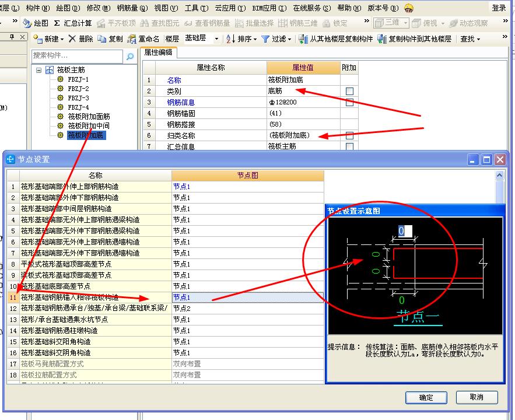Click the 节点一 link in diagram

tap(418, 317)
